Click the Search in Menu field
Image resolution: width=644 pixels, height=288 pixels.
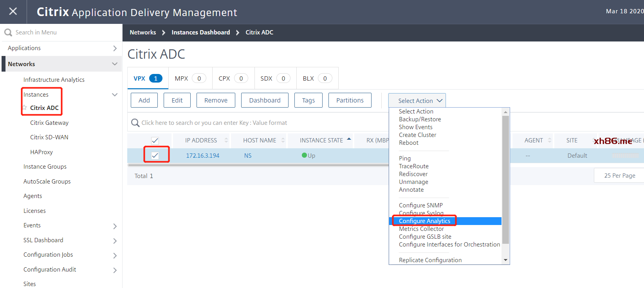[x=61, y=32]
